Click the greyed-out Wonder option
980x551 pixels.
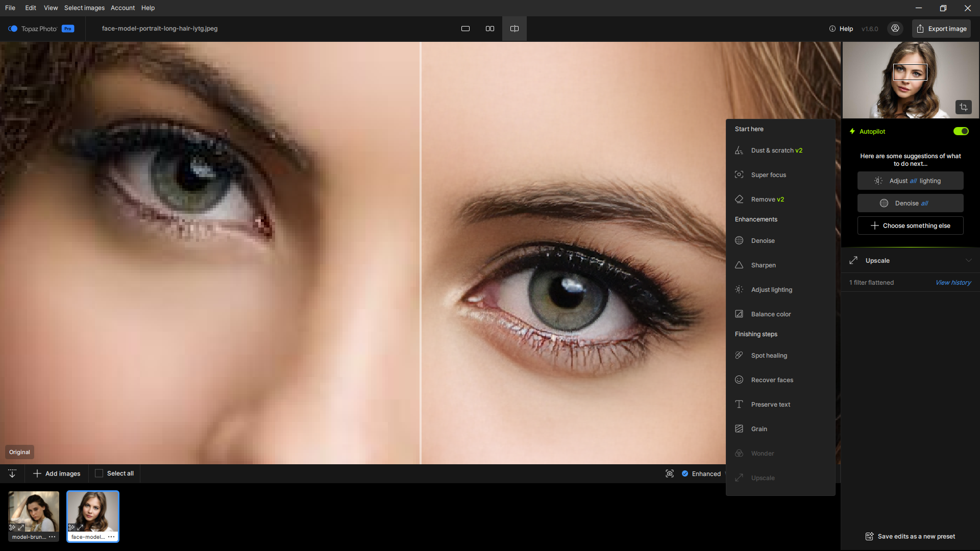pos(780,454)
